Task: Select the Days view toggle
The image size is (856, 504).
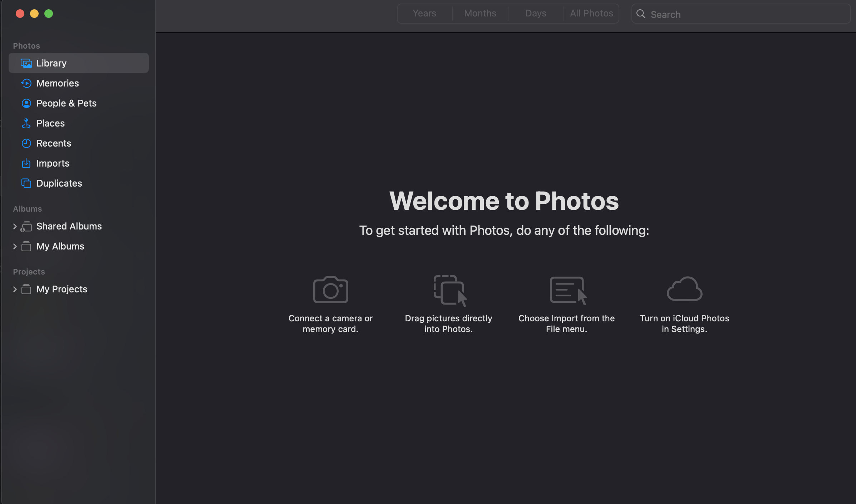Action: 535,13
